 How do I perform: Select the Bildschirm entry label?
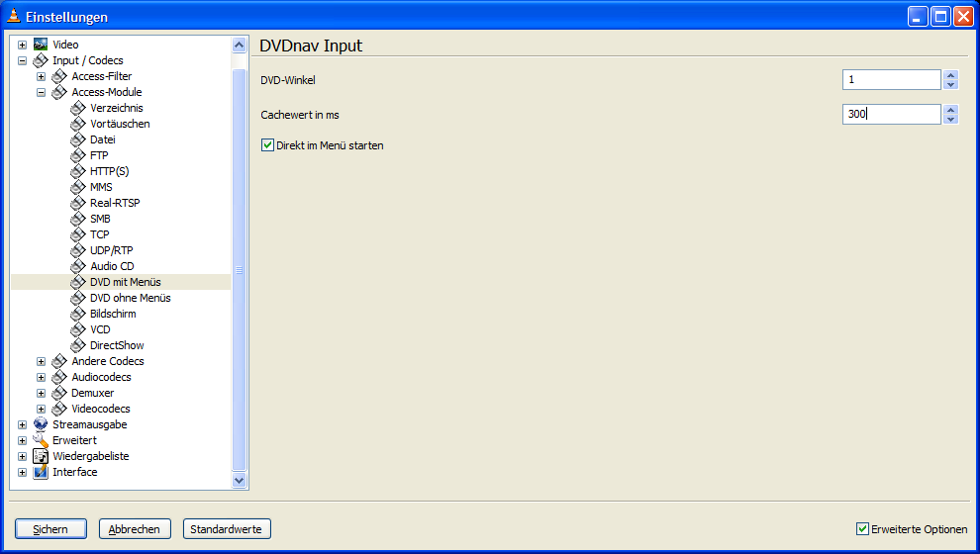click(x=113, y=314)
